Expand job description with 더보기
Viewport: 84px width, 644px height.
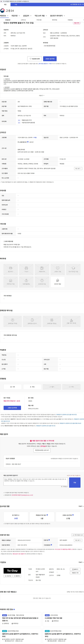[42, 96]
